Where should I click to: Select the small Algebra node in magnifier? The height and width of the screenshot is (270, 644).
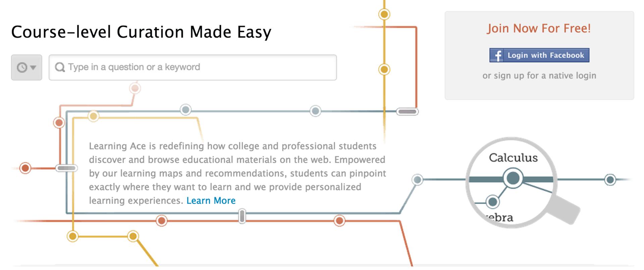492,202
